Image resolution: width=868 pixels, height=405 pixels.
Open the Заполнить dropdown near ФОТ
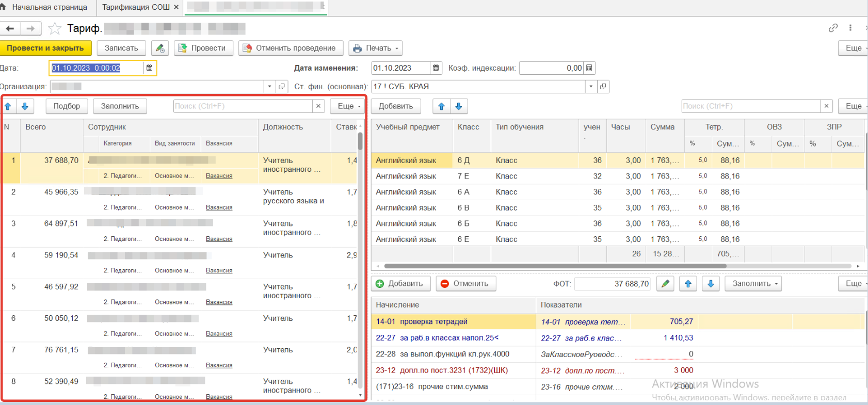753,284
